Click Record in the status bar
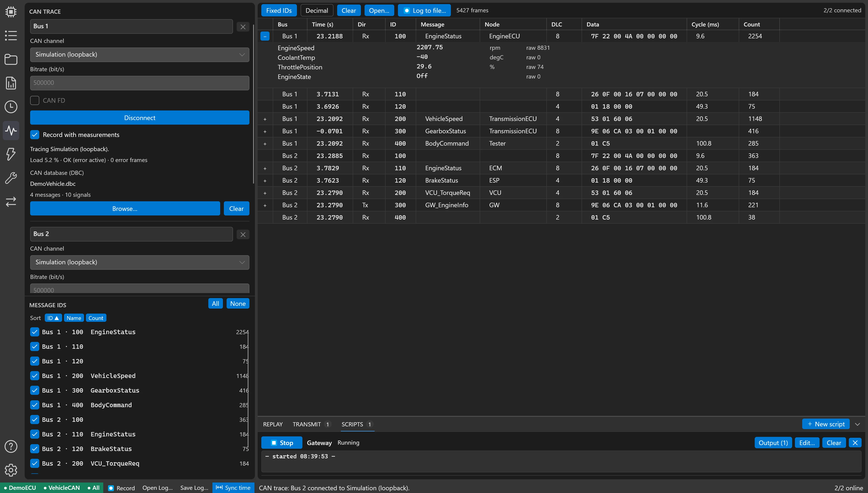 coord(121,488)
